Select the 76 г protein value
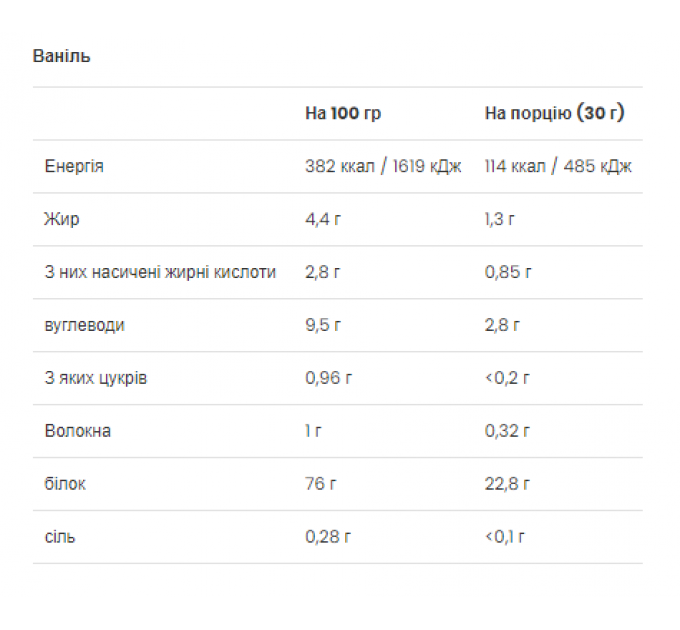This screenshot has width=680, height=630. 321,484
